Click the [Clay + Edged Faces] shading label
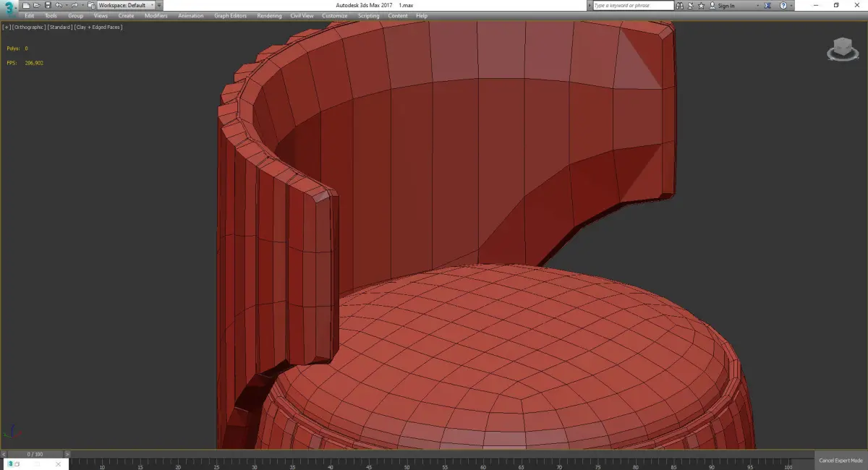868x470 pixels. point(98,27)
